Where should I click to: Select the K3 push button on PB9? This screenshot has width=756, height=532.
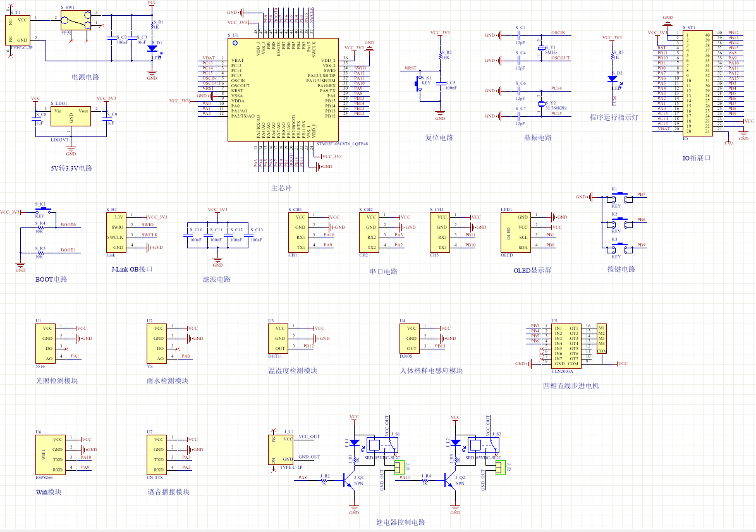point(620,248)
